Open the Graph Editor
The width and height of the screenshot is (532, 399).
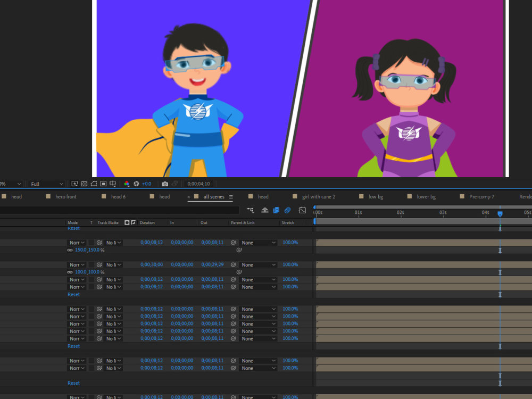(302, 210)
